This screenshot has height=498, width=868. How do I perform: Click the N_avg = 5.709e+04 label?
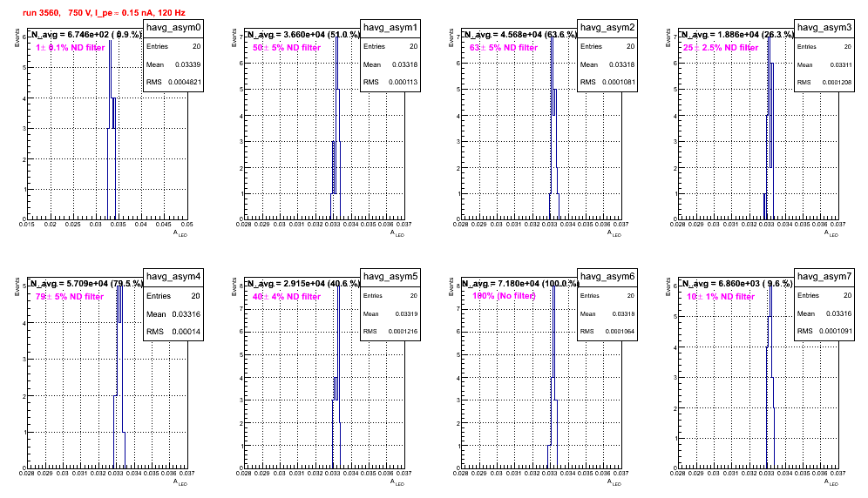pyautogui.click(x=86, y=283)
